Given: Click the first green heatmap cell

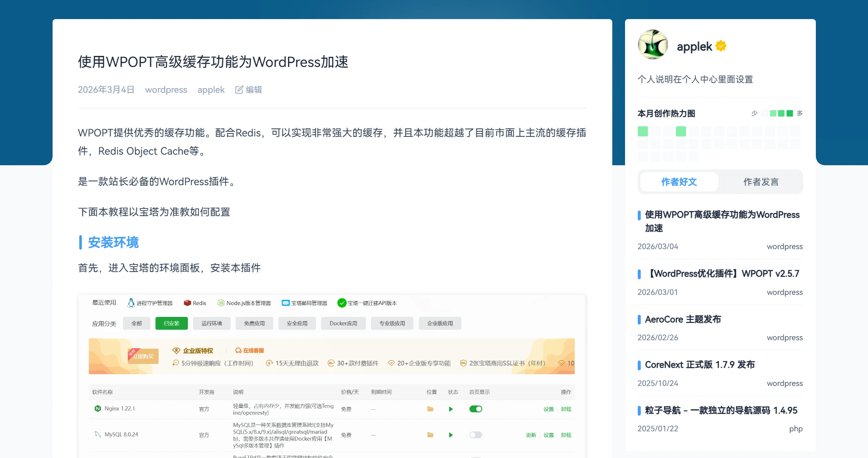Looking at the screenshot, I should tap(642, 131).
